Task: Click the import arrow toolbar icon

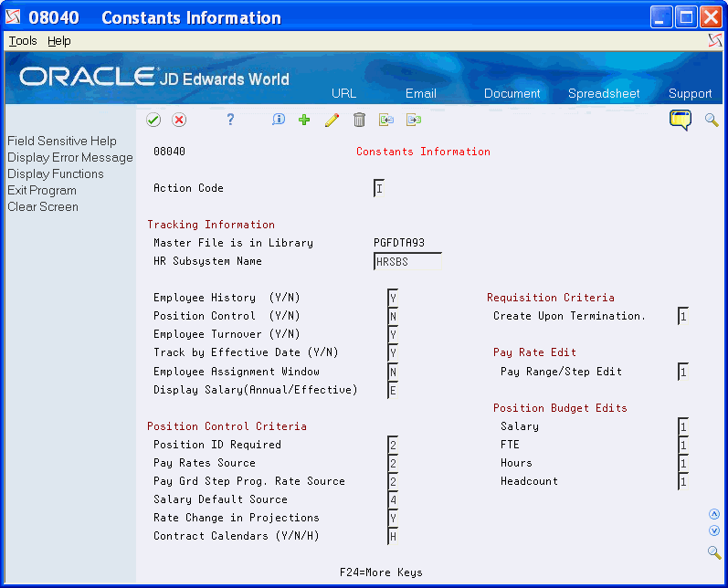Action: (386, 120)
